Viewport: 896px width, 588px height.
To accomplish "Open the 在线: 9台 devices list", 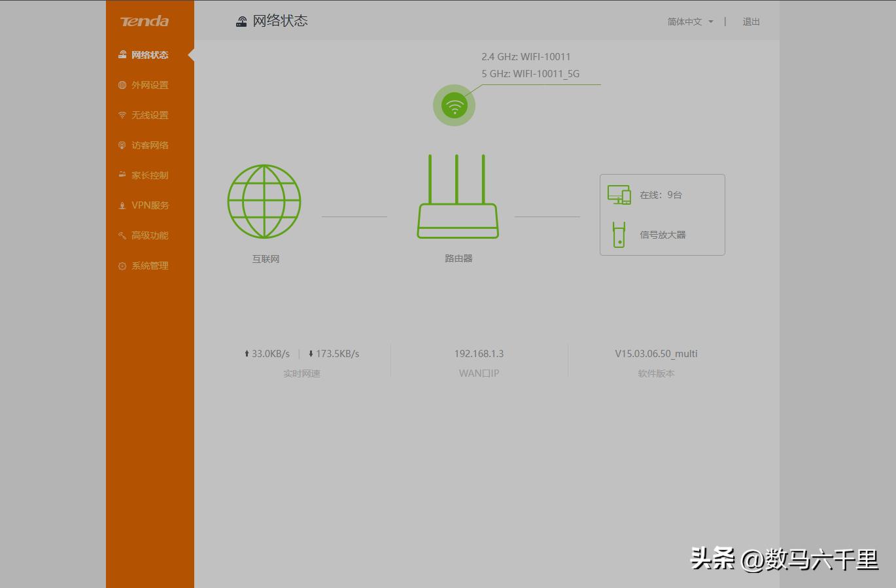I will click(661, 195).
